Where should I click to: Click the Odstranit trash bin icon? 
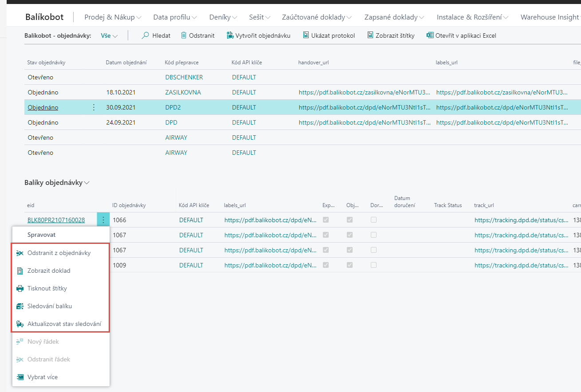(x=184, y=35)
